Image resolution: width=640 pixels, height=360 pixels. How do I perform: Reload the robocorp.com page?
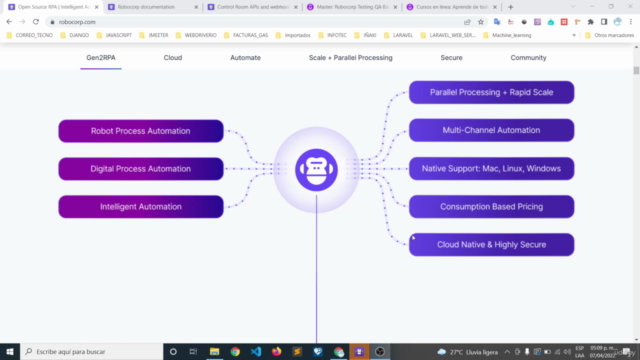pos(36,22)
